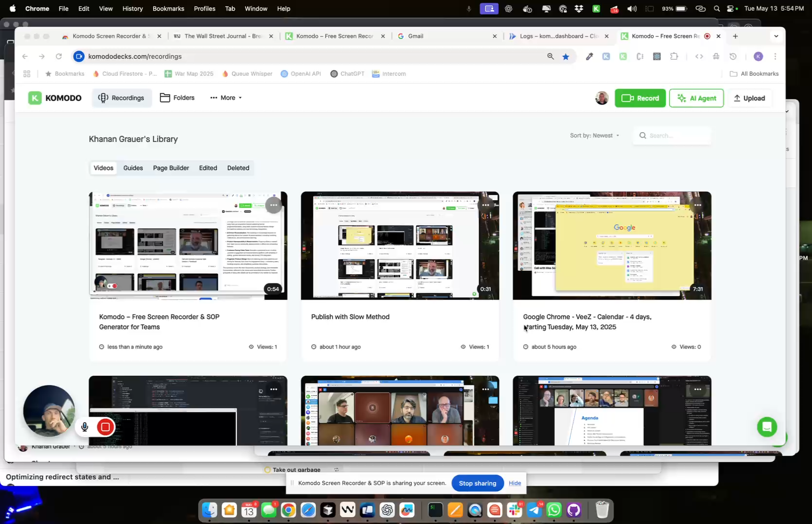
Task: Open the green Intercom chat bubble
Action: click(766, 427)
